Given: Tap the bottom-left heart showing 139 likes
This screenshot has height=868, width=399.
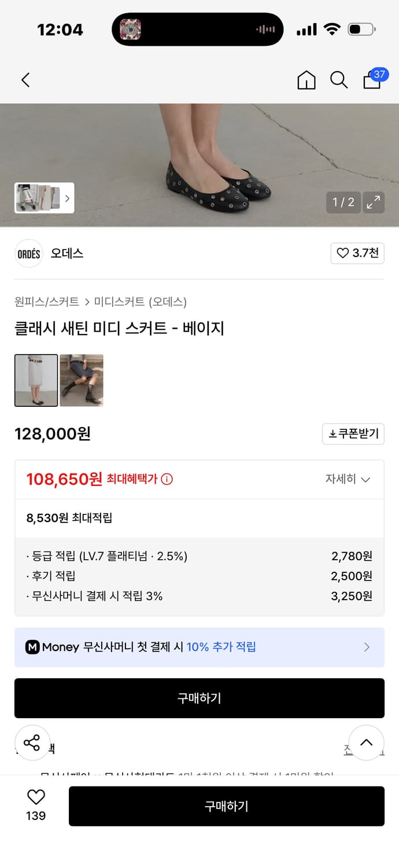Looking at the screenshot, I should (x=36, y=805).
